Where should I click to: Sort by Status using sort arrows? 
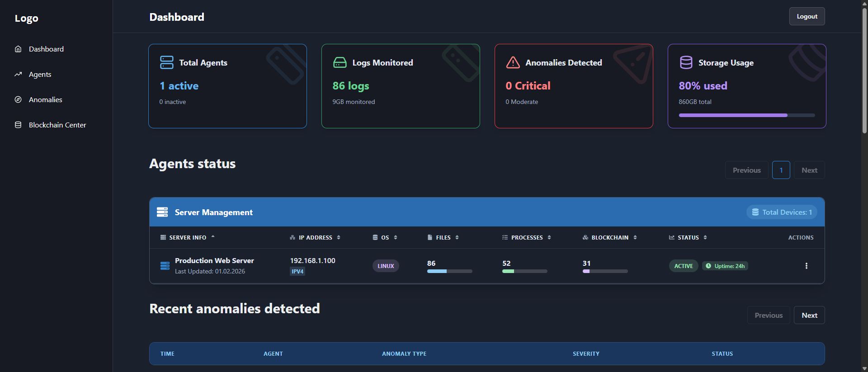(x=705, y=237)
